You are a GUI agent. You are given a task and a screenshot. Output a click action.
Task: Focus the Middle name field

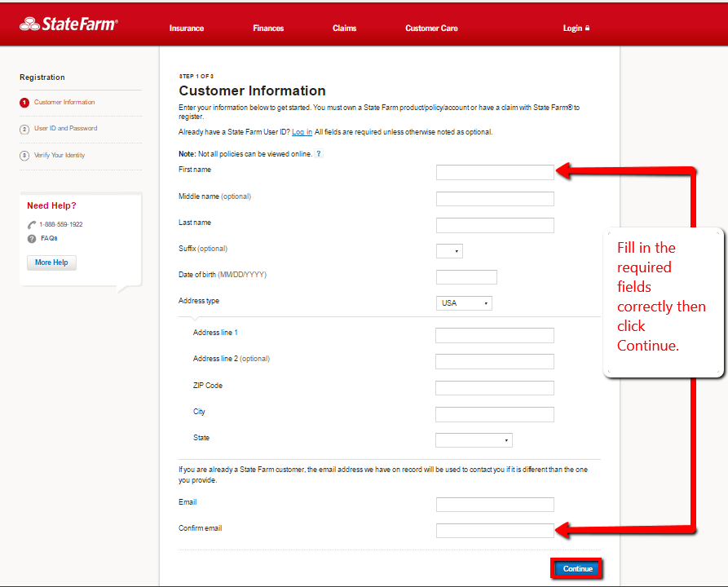tap(495, 199)
